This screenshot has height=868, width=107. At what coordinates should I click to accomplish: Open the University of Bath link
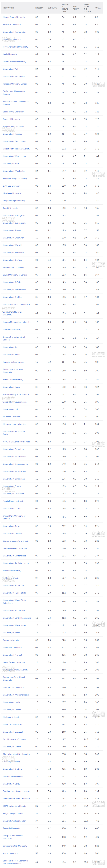[11, 164]
